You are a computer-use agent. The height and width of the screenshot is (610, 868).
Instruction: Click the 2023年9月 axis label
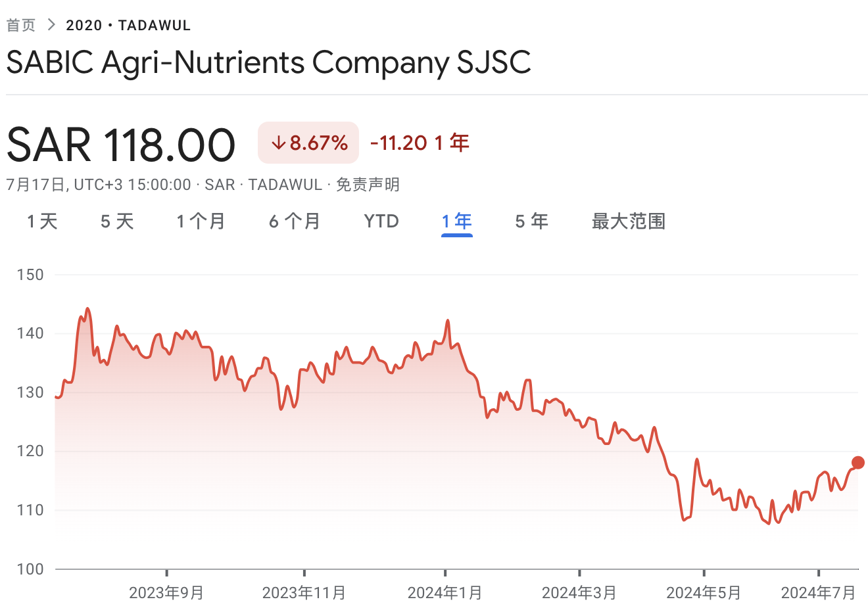tap(166, 593)
